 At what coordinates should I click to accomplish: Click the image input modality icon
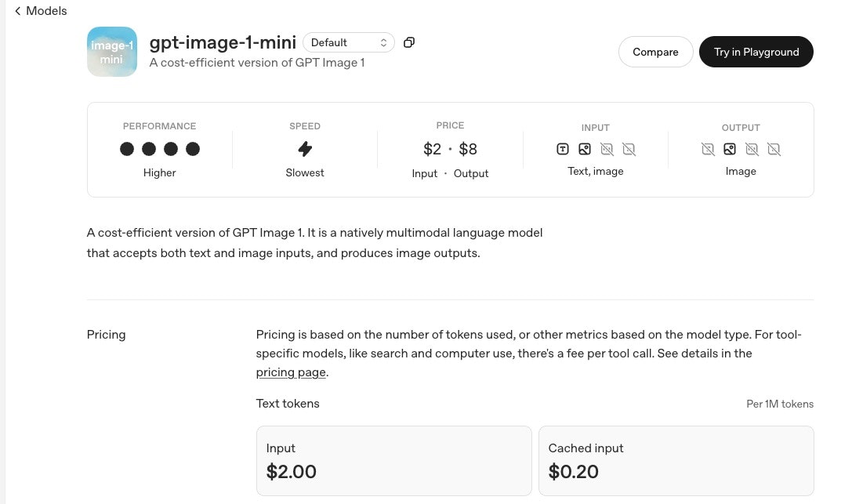coord(584,149)
